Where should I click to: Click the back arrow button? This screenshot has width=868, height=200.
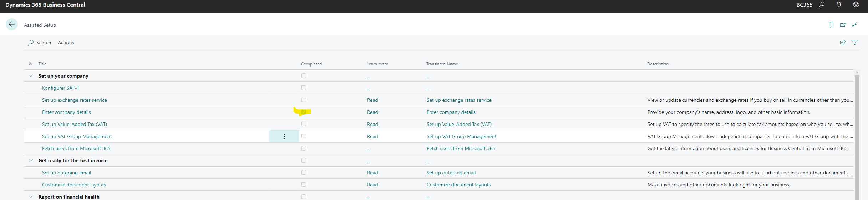tap(12, 25)
